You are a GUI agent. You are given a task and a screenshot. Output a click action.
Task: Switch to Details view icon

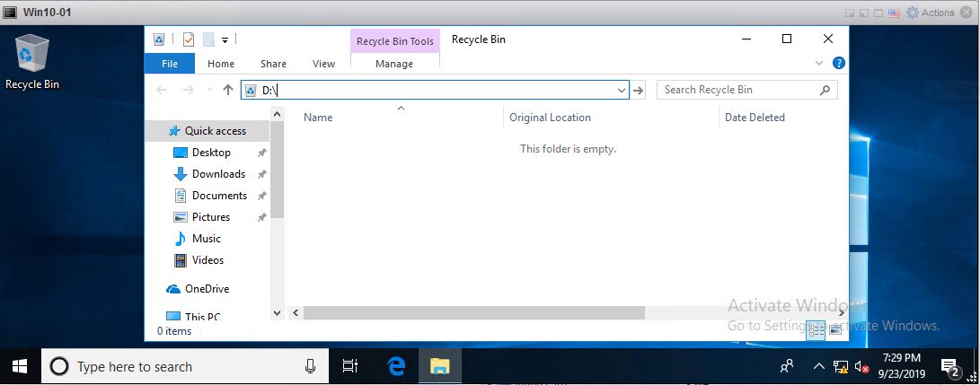[x=817, y=331]
